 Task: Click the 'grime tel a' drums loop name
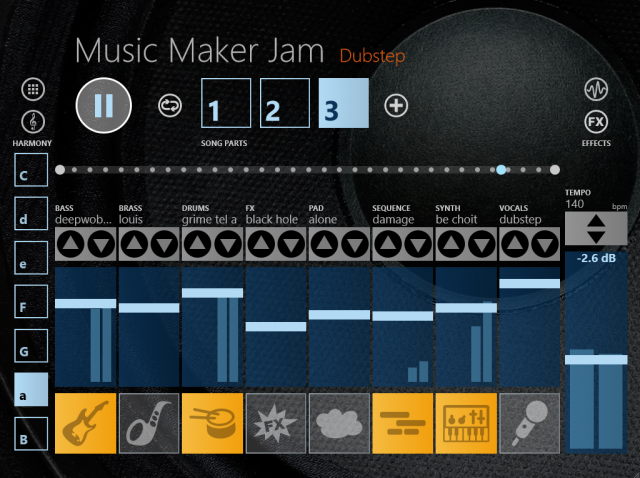[x=209, y=220]
